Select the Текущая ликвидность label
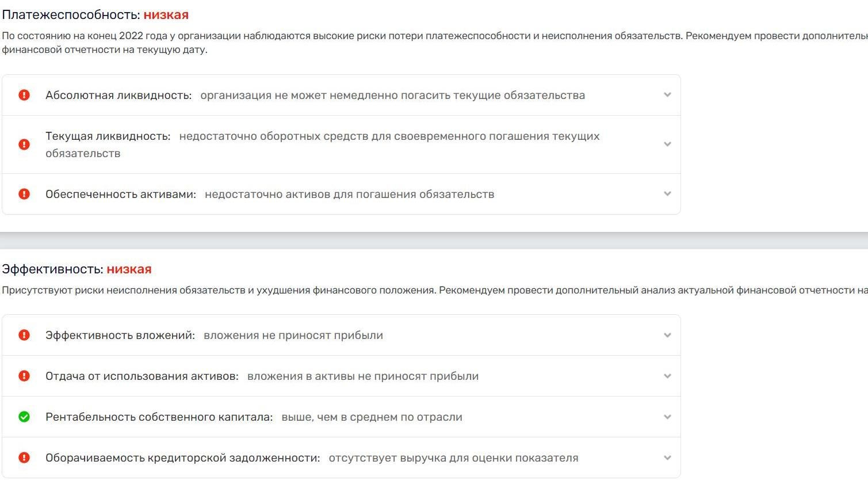This screenshot has height=480, width=868. click(108, 136)
